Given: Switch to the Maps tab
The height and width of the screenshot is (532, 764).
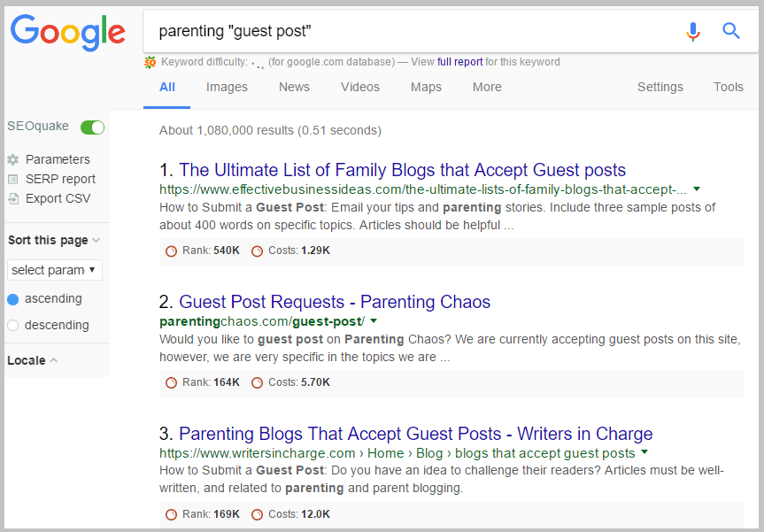Looking at the screenshot, I should [426, 88].
